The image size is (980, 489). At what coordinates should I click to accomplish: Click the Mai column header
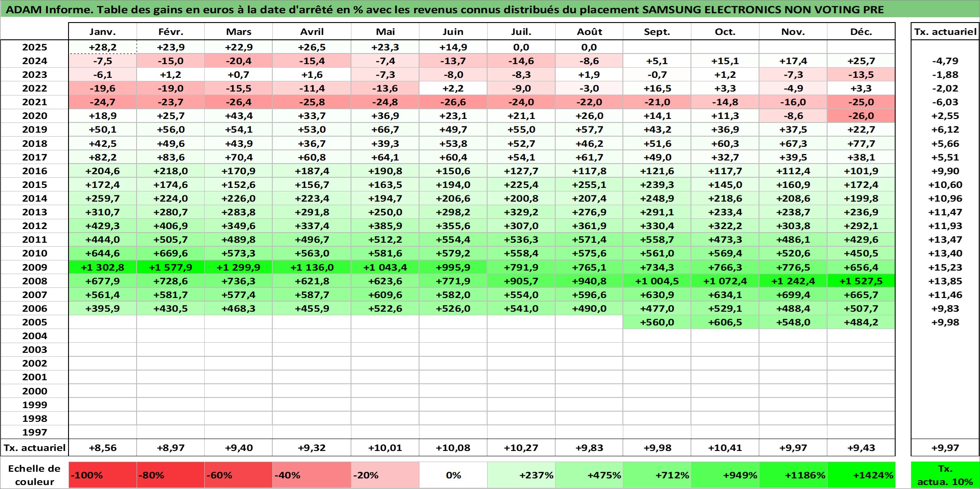point(385,31)
